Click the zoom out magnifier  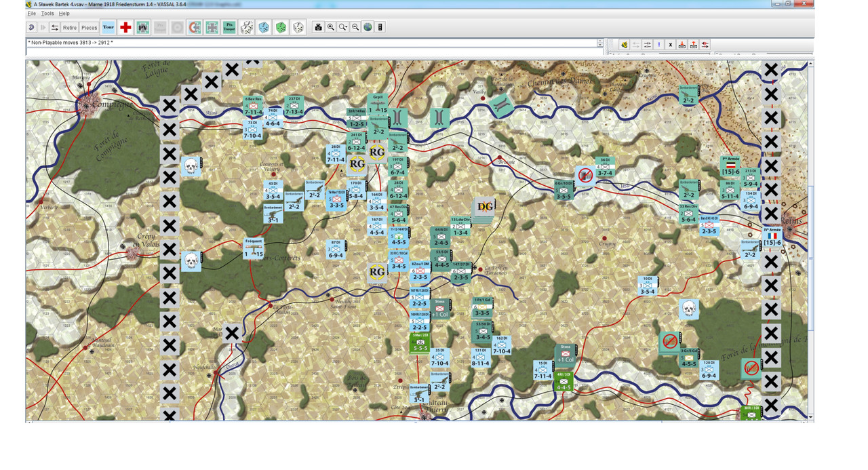pyautogui.click(x=355, y=27)
